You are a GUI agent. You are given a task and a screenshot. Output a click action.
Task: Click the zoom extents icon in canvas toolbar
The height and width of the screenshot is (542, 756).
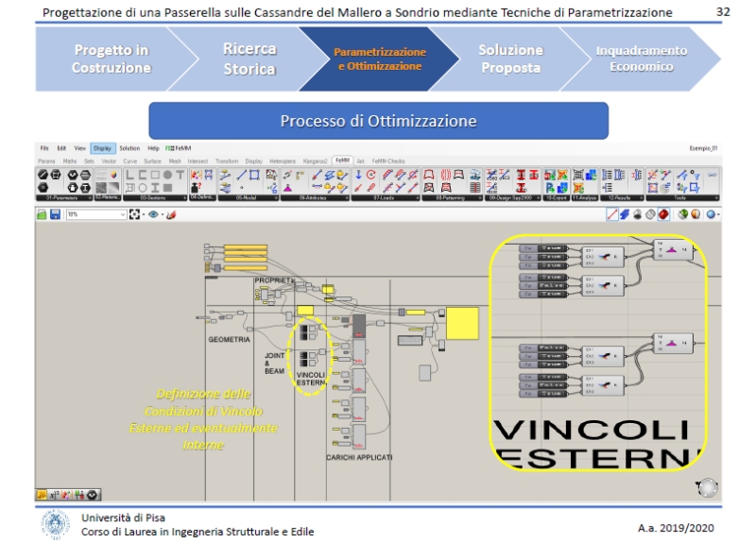click(135, 215)
